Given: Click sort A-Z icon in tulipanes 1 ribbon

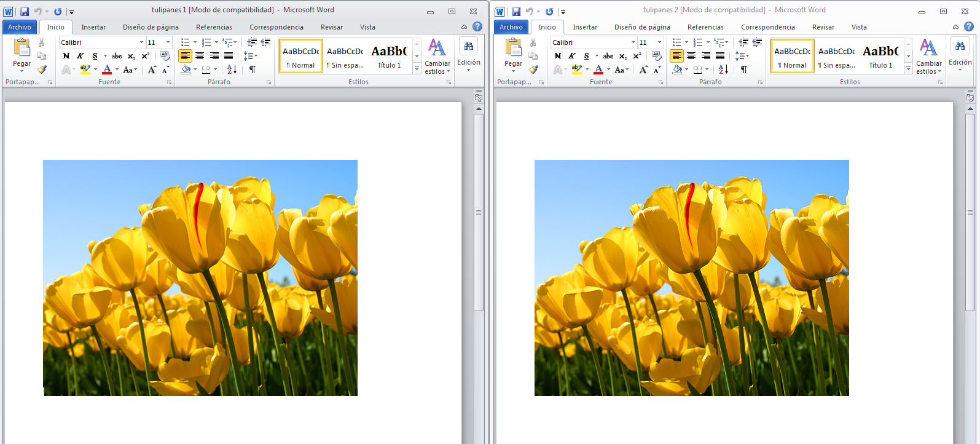Looking at the screenshot, I should click(x=231, y=69).
